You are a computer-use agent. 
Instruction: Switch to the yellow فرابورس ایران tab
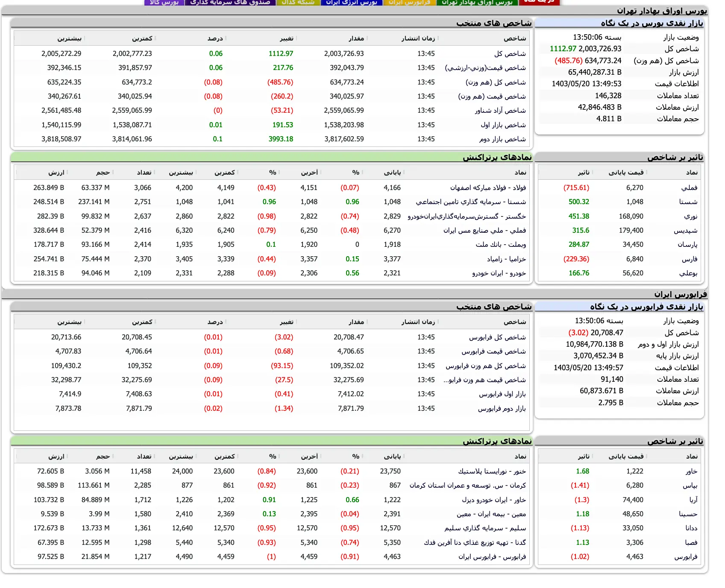(x=409, y=3)
